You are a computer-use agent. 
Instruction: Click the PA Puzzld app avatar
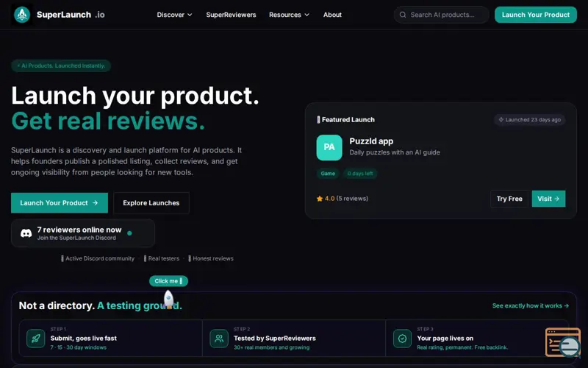click(x=329, y=148)
